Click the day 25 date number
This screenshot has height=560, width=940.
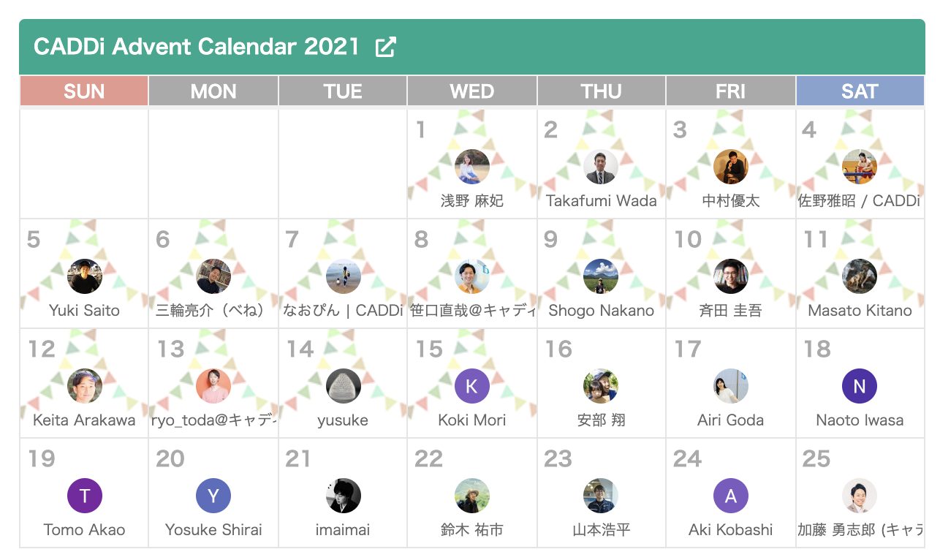(816, 459)
